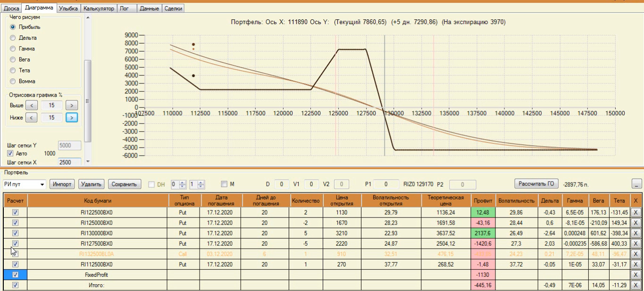Toggle the checkbox for Итого row
This screenshot has height=291, width=644.
pos(15,285)
